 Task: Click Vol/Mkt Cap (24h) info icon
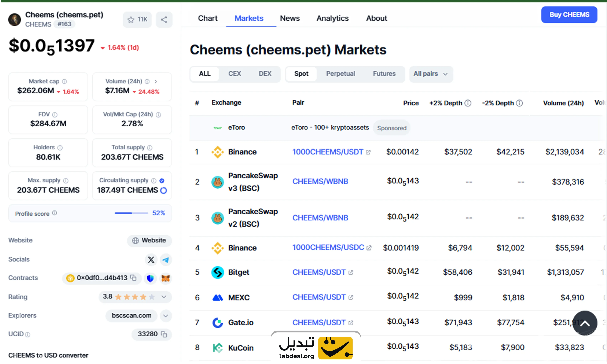coord(158,114)
